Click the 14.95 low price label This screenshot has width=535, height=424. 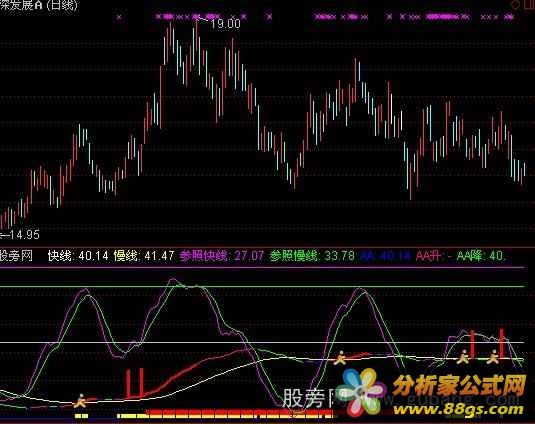pyautogui.click(x=24, y=235)
